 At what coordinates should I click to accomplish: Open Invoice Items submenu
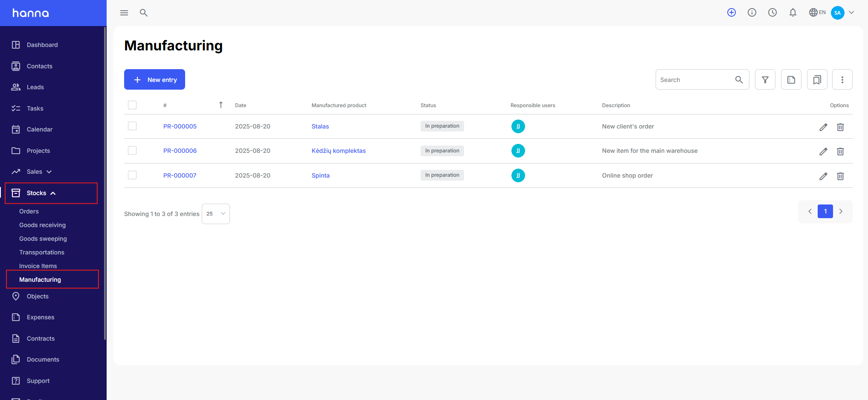(x=38, y=266)
